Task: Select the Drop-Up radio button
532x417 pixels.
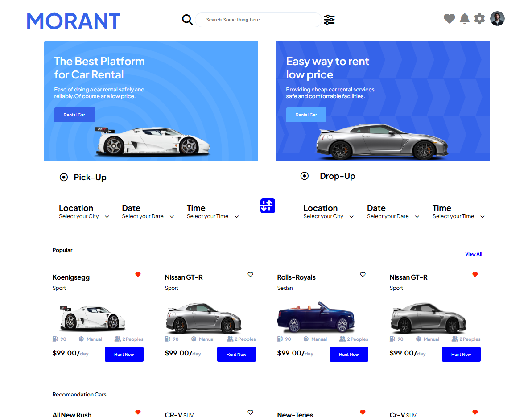Action: coord(305,176)
